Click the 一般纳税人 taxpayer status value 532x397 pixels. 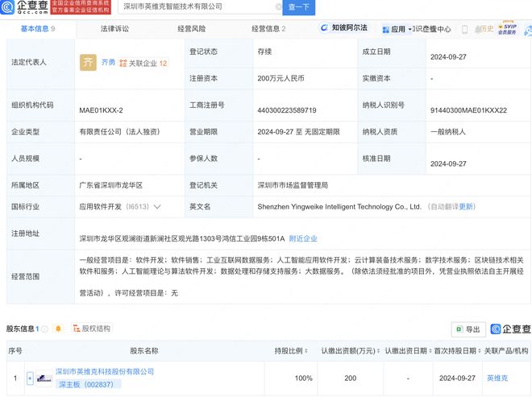click(448, 131)
